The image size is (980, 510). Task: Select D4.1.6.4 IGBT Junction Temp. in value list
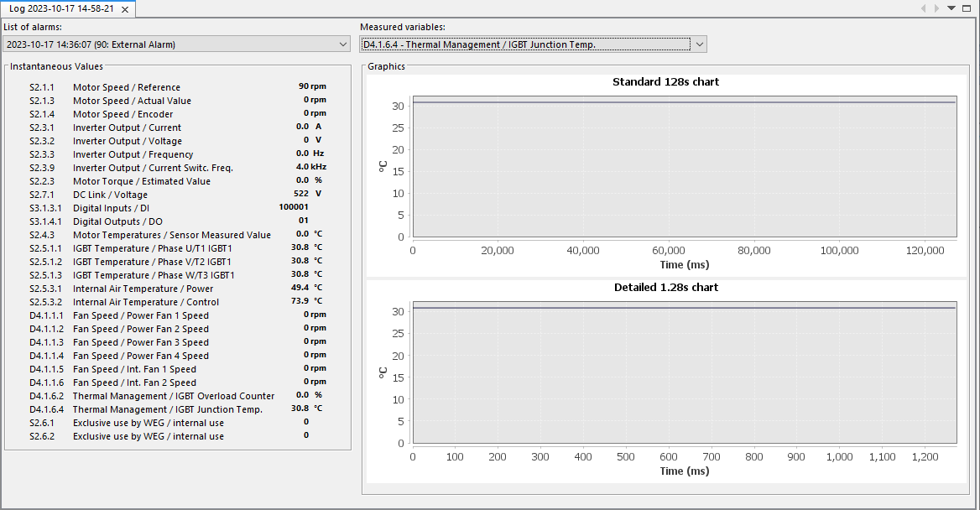[x=167, y=409]
